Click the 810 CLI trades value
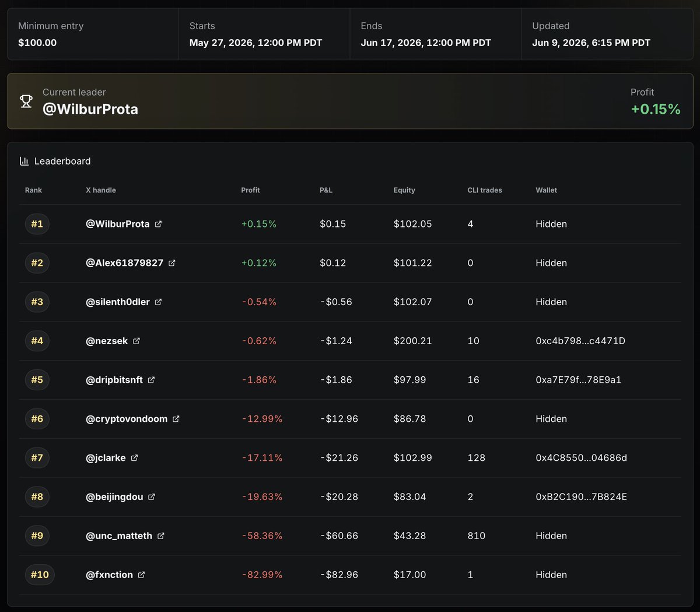This screenshot has height=612, width=700. click(x=477, y=536)
